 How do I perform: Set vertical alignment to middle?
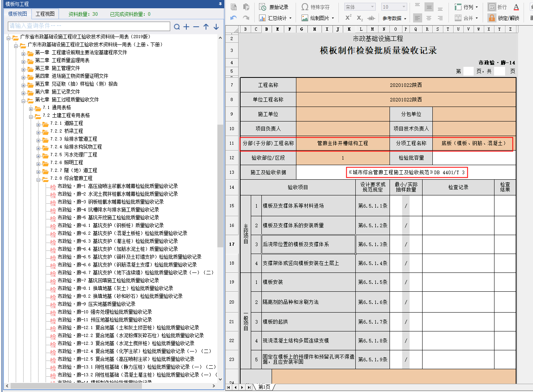point(429,7)
